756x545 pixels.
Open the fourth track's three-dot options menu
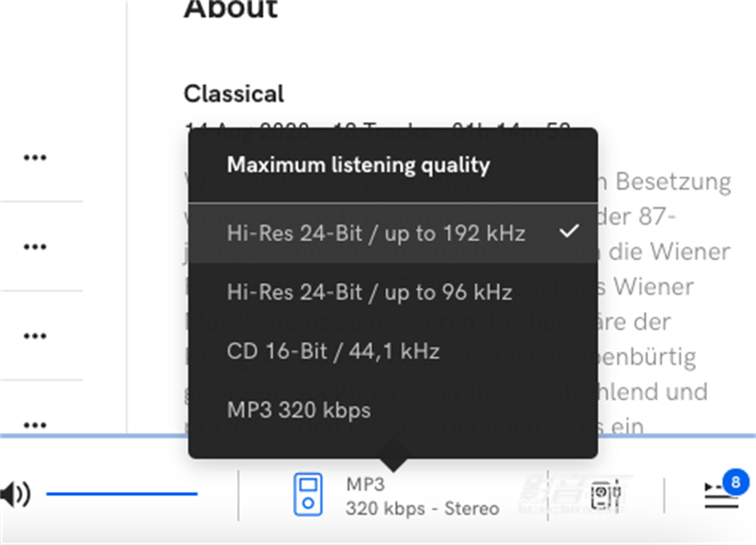point(35,425)
